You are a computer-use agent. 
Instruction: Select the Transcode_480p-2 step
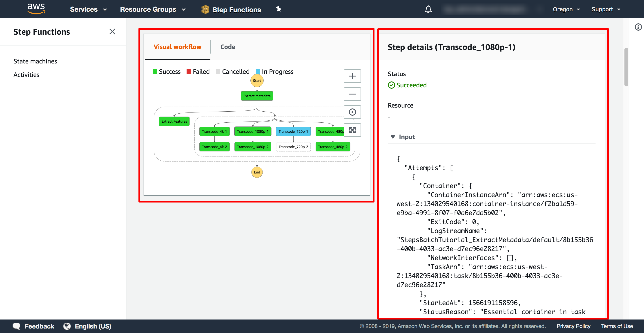pyautogui.click(x=332, y=147)
